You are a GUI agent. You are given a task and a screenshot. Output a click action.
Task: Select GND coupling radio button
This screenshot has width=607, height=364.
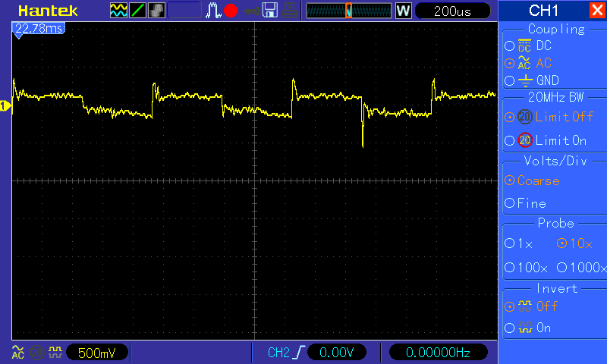[509, 80]
